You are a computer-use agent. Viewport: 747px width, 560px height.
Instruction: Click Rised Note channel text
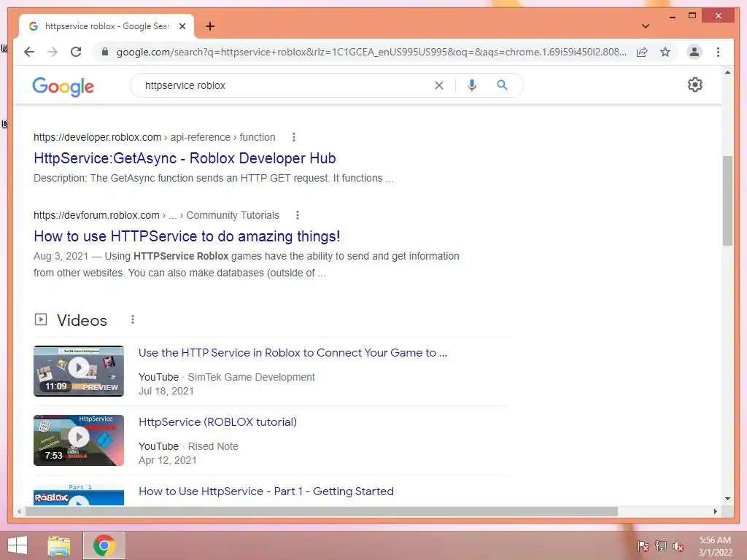pyautogui.click(x=213, y=446)
